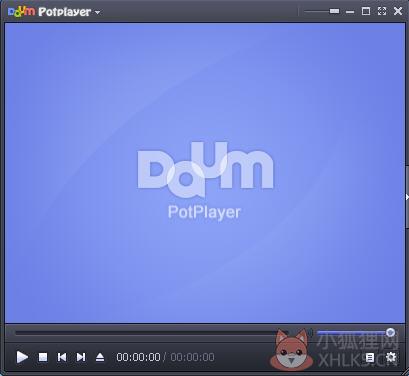Screen dimensions: 409x376
Task: Open the PotPlayer main menu dropdown
Action: click(x=97, y=12)
